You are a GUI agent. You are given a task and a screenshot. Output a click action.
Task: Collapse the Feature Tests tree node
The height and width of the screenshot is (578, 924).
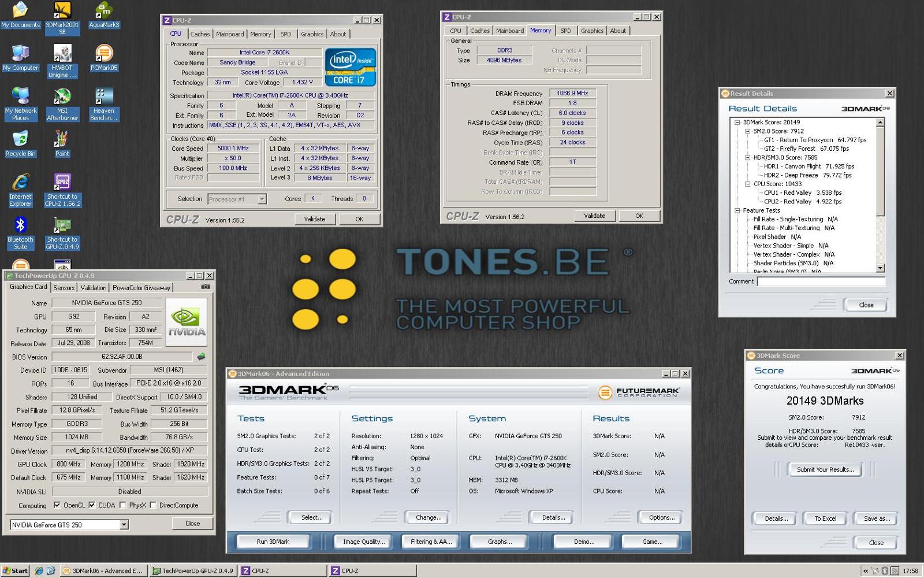pyautogui.click(x=737, y=210)
